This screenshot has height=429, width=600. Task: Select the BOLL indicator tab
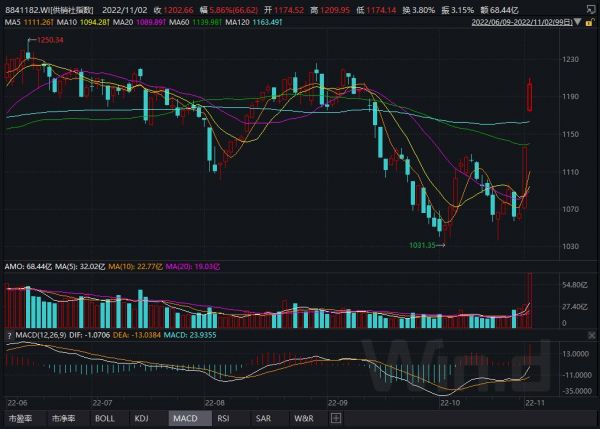[x=105, y=418]
